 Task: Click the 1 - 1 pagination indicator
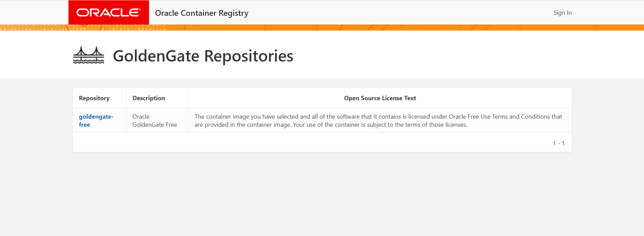559,144
